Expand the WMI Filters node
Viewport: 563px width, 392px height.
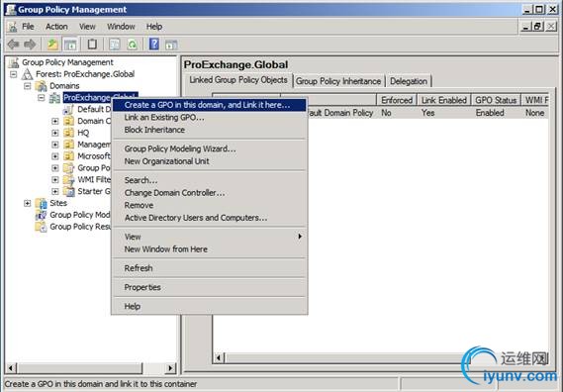[55, 179]
